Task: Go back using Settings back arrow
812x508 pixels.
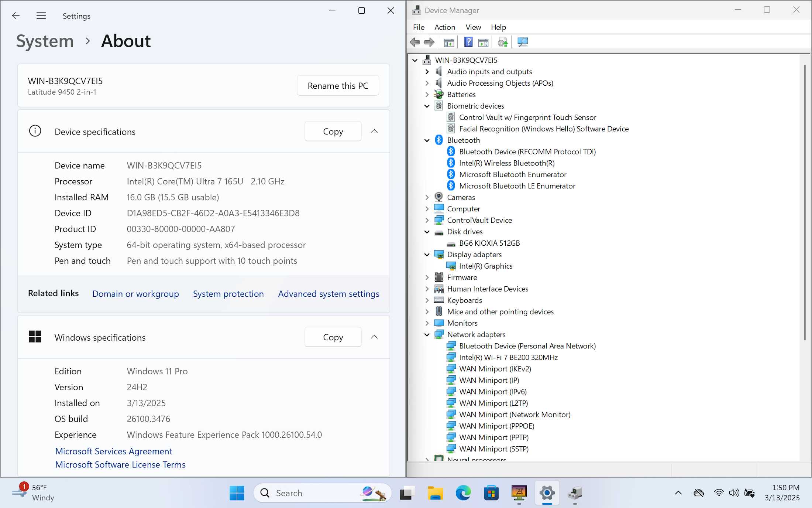Action: coord(16,16)
